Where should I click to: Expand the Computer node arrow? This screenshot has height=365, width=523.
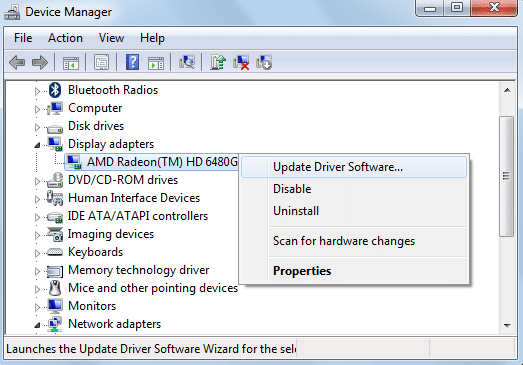pos(37,109)
